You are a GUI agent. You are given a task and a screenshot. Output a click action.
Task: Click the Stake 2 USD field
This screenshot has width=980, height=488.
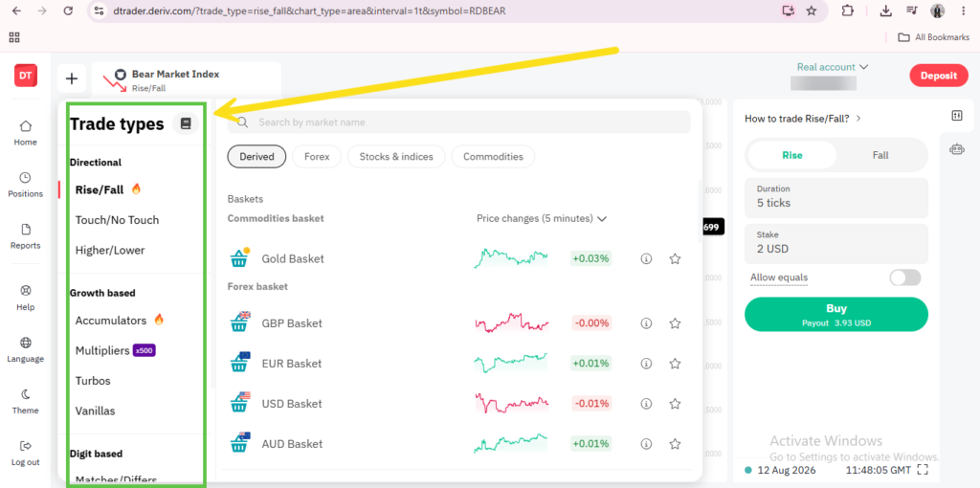pos(836,243)
